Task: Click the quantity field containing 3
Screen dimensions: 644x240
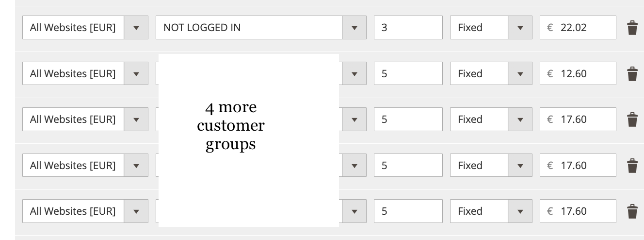Action: point(408,28)
